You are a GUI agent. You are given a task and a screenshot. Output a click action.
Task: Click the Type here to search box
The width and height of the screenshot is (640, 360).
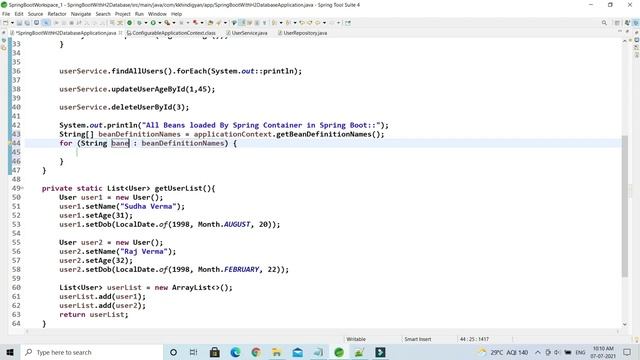[x=92, y=352]
